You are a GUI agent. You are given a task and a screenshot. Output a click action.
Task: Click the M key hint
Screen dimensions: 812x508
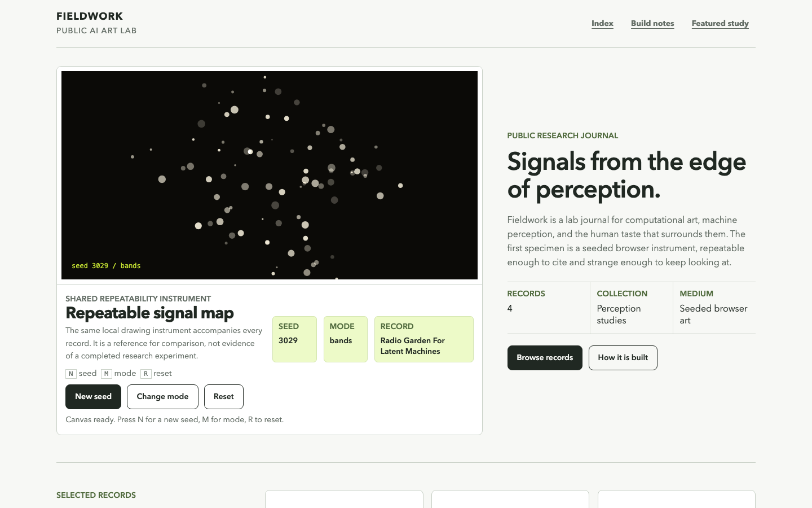click(107, 374)
